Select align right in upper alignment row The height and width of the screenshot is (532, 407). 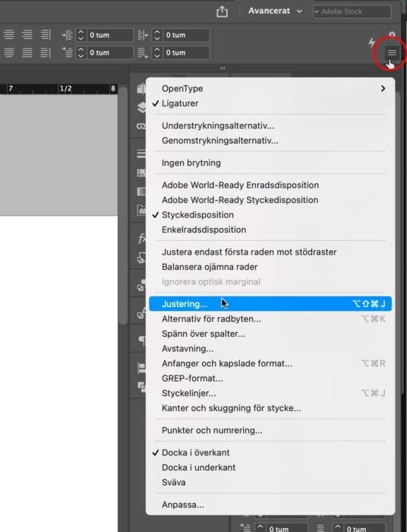(x=27, y=35)
